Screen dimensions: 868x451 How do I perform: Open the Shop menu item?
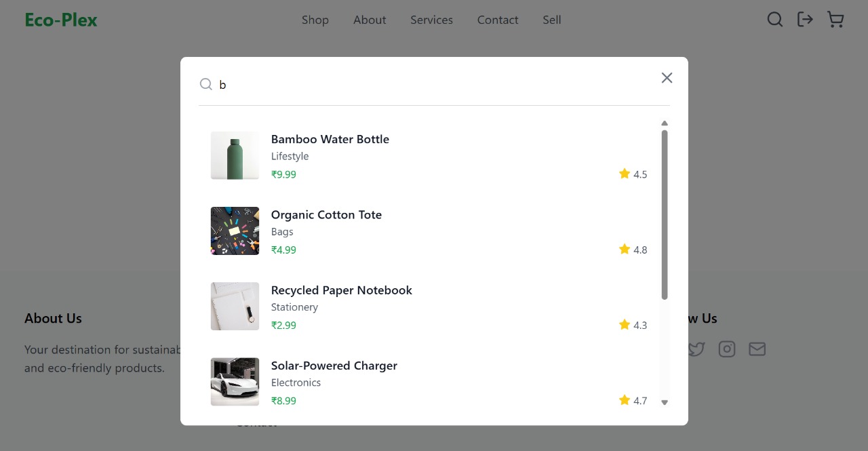coord(315,20)
